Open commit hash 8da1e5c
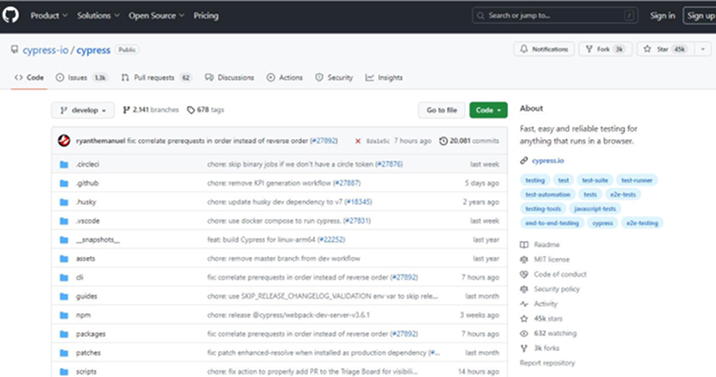Image resolution: width=716 pixels, height=377 pixels. click(378, 141)
